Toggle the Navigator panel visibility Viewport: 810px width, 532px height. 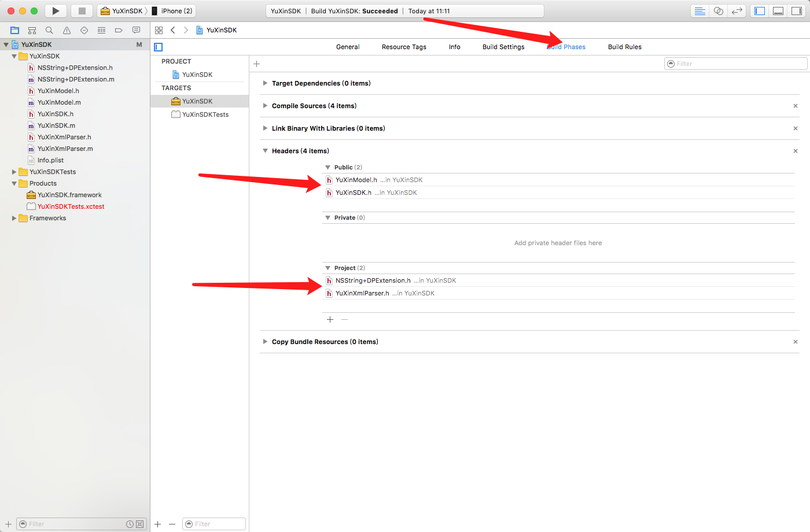[760, 11]
